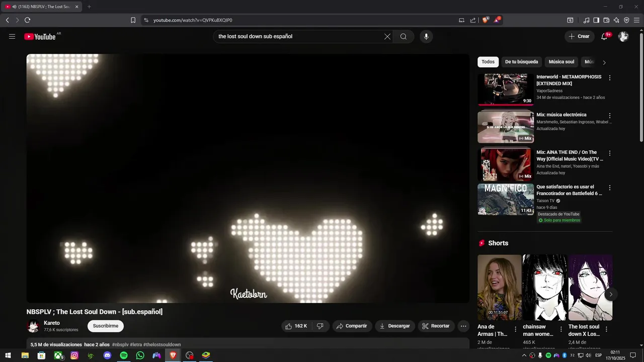The width and height of the screenshot is (644, 362).
Task: Open the Brave VPN shield icon
Action: pyautogui.click(x=626, y=20)
